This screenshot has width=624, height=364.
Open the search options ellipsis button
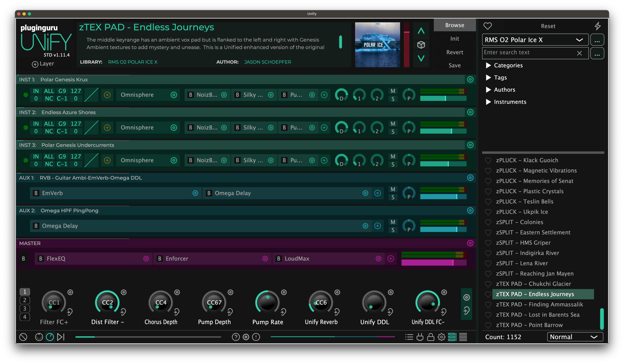[597, 53]
